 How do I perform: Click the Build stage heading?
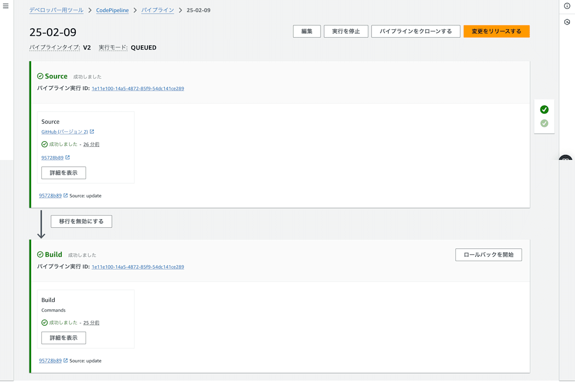click(x=54, y=255)
